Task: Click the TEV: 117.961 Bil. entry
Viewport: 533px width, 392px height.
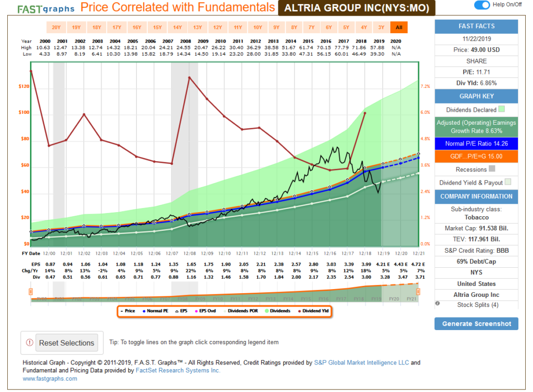Action: (477, 239)
